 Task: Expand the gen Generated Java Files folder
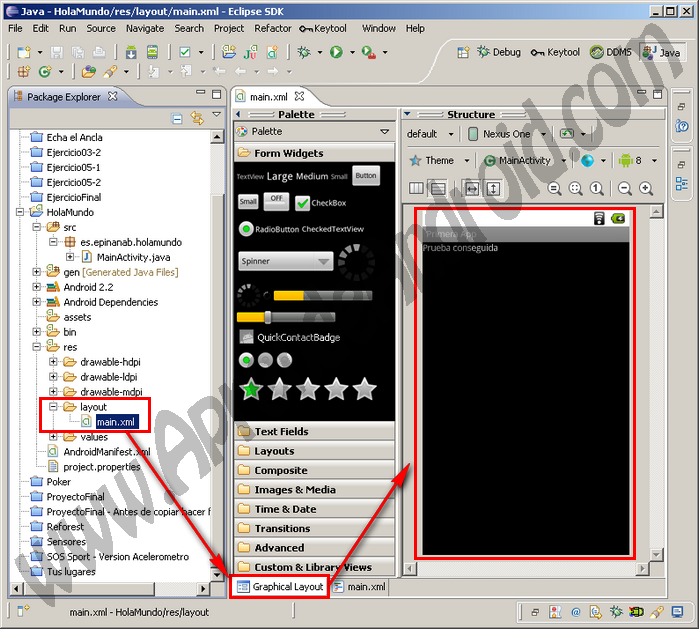tap(37, 272)
